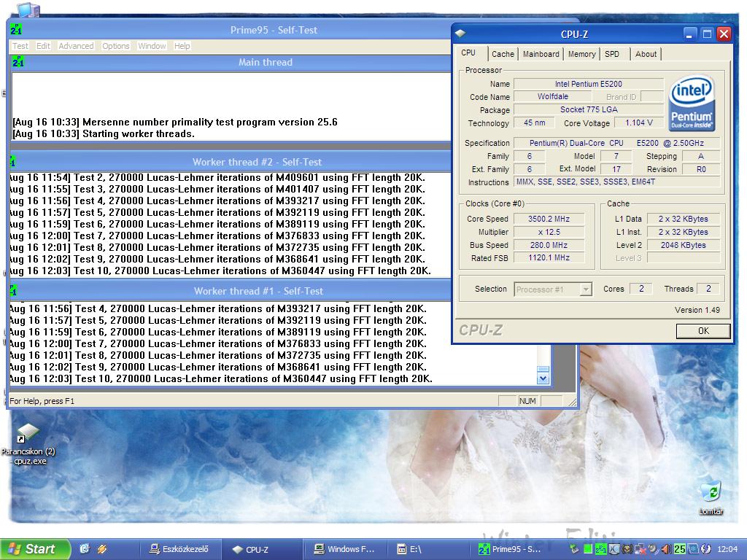
Task: Click the Technology value 45 nm
Action: [535, 122]
